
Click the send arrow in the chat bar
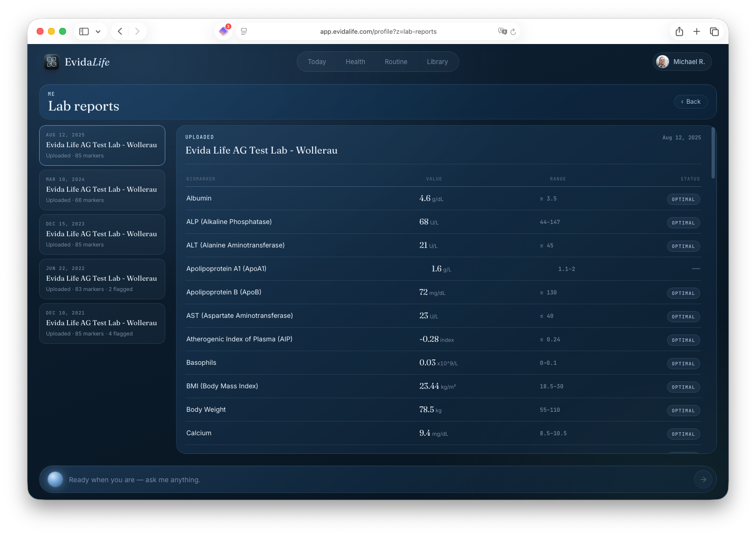703,479
